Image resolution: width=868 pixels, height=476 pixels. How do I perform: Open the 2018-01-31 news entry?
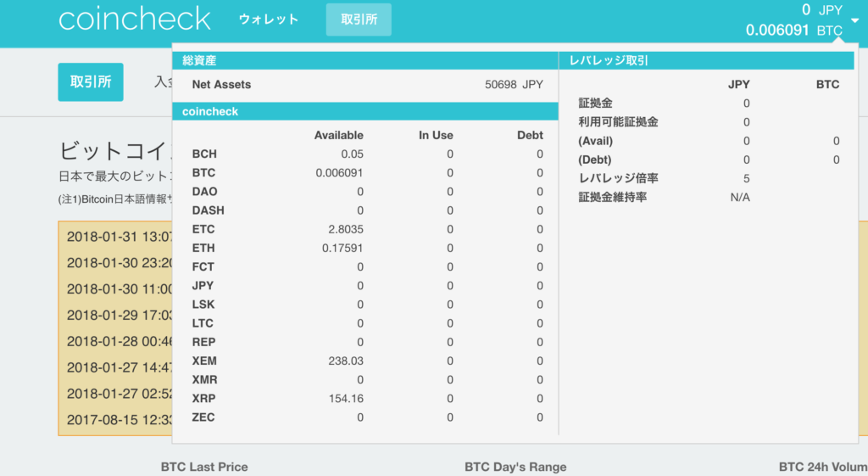tap(119, 236)
